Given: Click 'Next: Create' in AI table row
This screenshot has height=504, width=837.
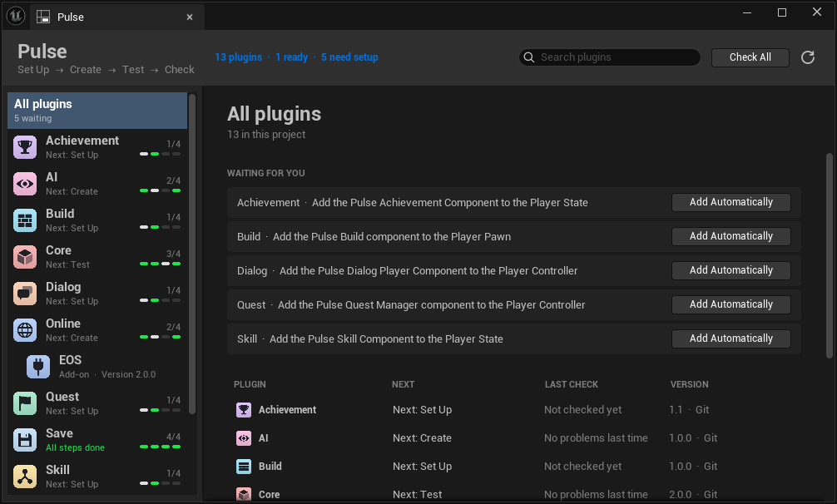Looking at the screenshot, I should 422,437.
